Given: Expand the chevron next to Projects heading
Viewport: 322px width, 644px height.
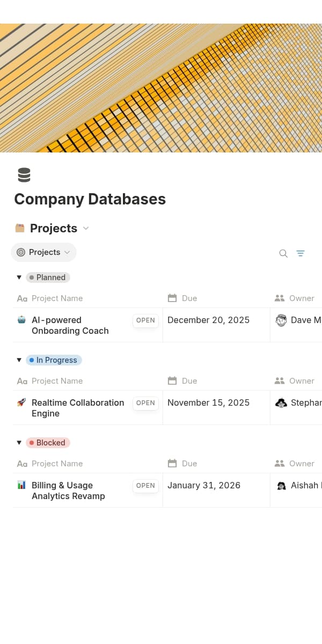Looking at the screenshot, I should click(85, 228).
